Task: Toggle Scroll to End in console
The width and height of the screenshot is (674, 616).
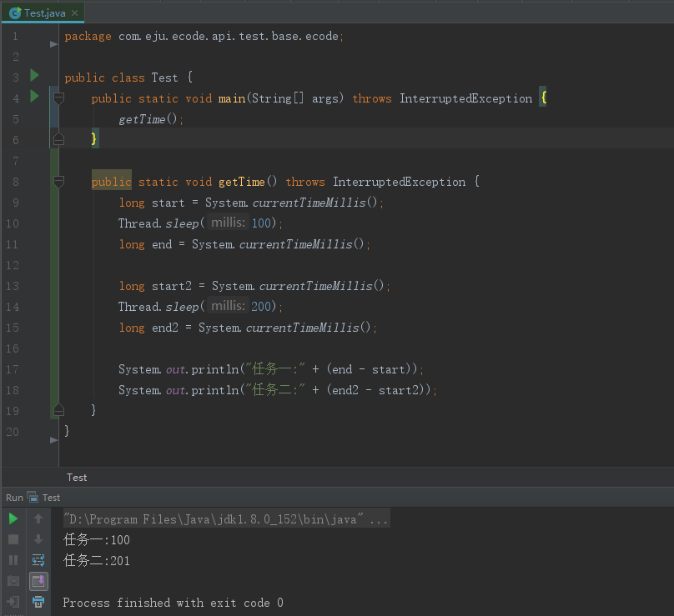Action: [x=38, y=581]
